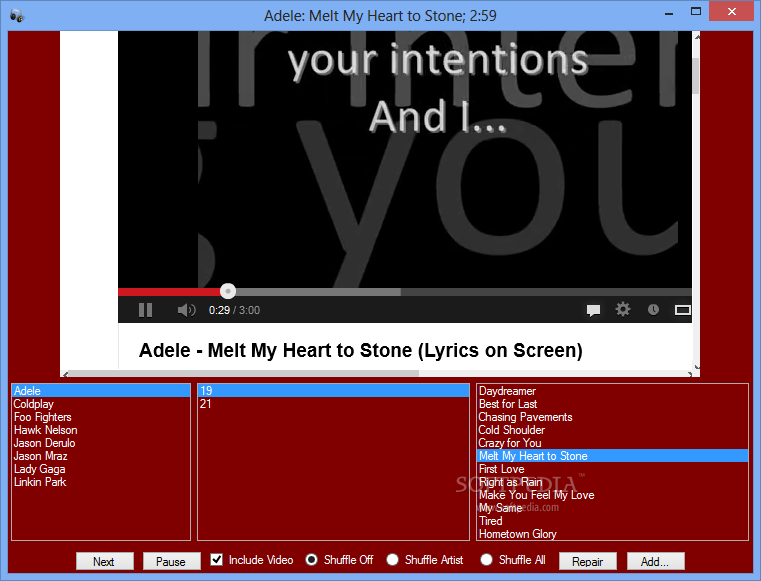This screenshot has width=761, height=581.
Task: Uncheck the Include Video checkbox
Action: coord(216,560)
